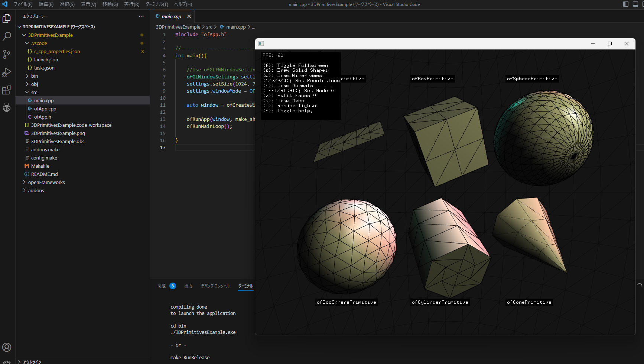The width and height of the screenshot is (644, 364).
Task: Open the Extensions view
Action: point(6,90)
